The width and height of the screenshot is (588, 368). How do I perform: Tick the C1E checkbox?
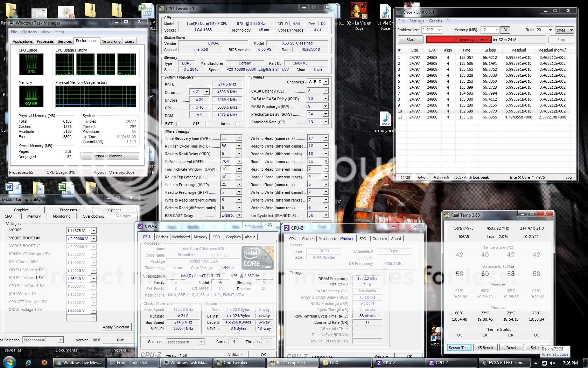[x=206, y=124]
